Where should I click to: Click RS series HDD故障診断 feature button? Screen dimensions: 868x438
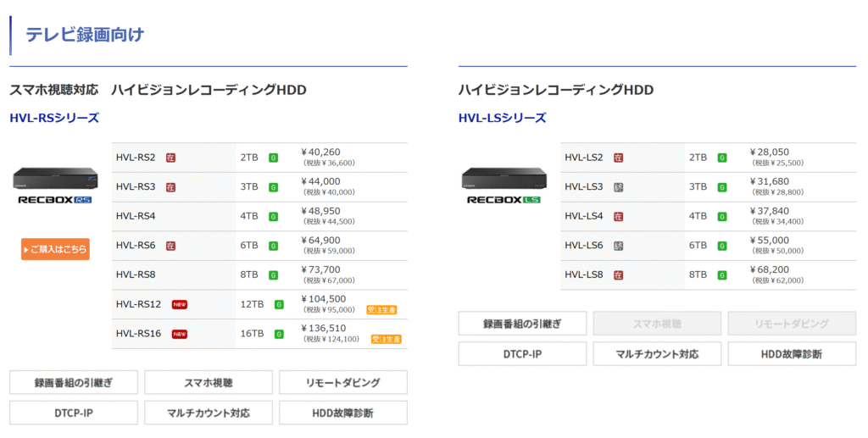[343, 413]
